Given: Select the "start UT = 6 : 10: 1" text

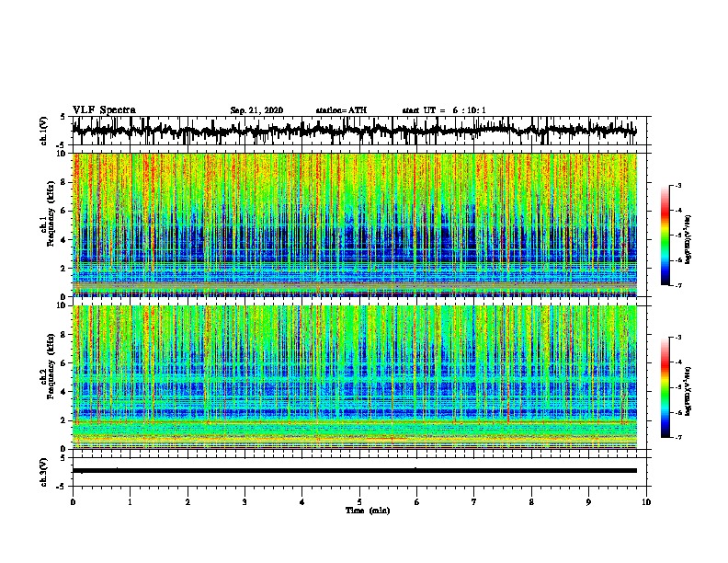Looking at the screenshot, I should (x=444, y=110).
